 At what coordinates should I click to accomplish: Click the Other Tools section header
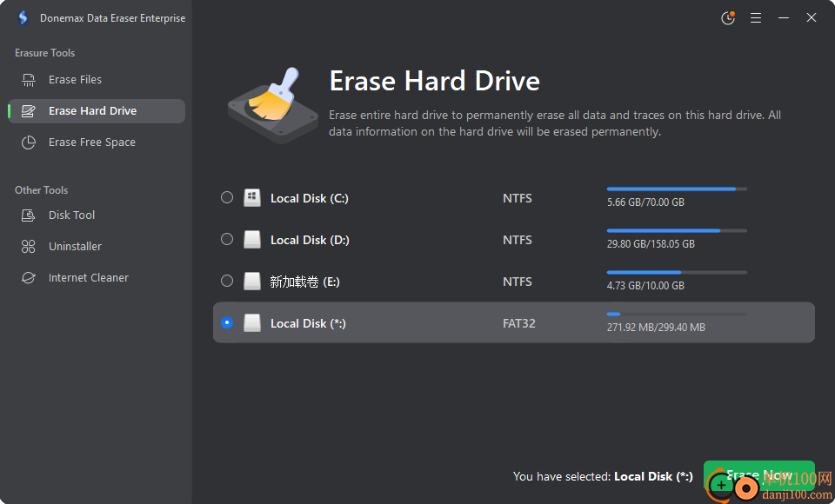[x=42, y=190]
